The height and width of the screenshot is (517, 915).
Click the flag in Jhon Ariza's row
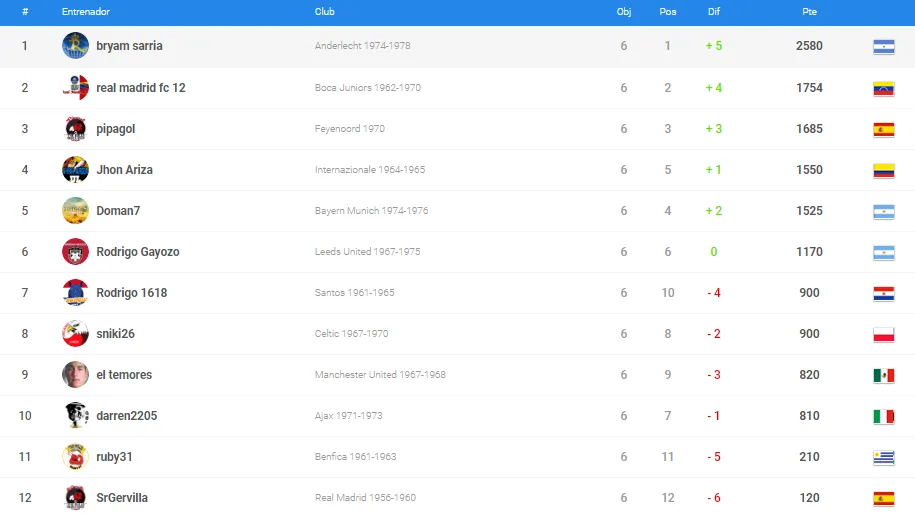tap(883, 171)
